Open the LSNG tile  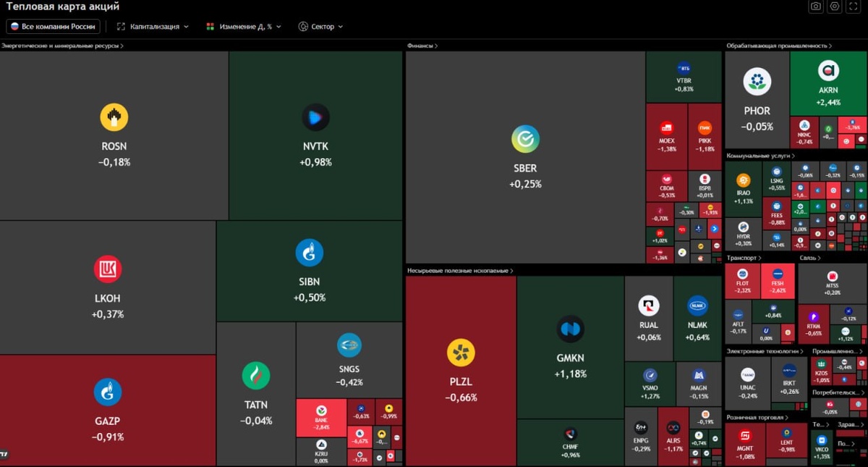(777, 179)
